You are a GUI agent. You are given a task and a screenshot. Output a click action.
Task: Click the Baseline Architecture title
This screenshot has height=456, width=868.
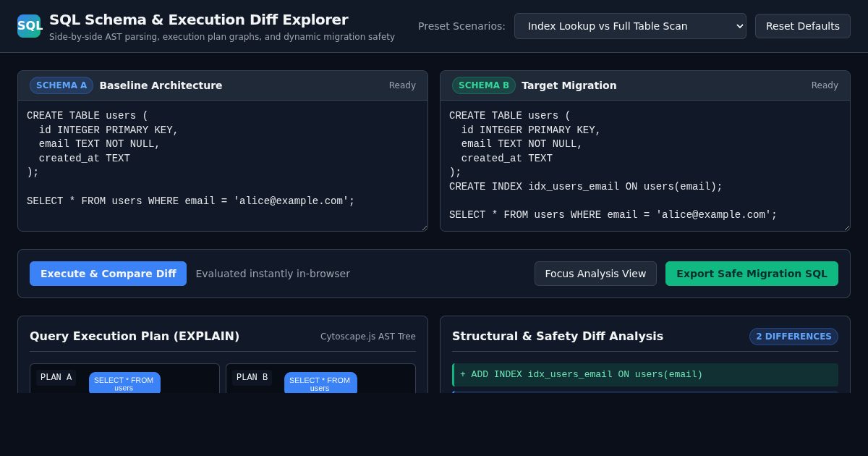(x=161, y=85)
